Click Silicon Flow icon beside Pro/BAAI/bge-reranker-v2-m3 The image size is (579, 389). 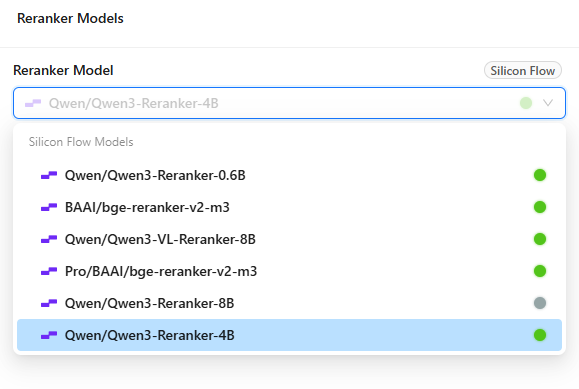tap(49, 271)
